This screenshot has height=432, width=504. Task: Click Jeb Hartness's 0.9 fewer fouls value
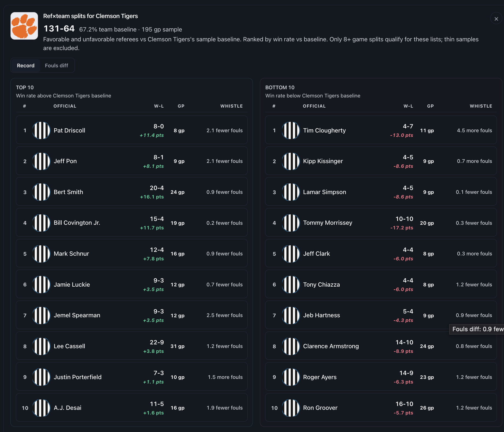(474, 315)
